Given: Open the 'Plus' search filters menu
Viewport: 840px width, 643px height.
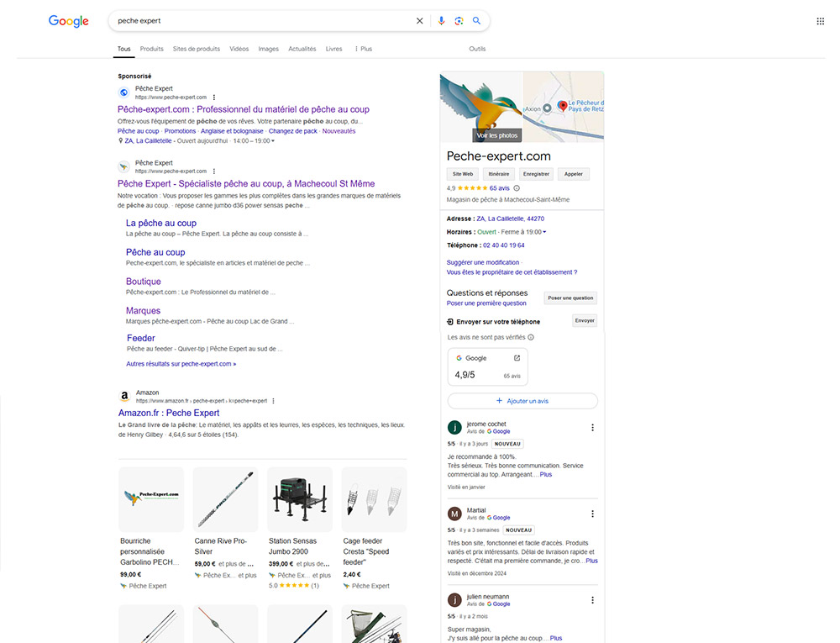Looking at the screenshot, I should click(364, 49).
